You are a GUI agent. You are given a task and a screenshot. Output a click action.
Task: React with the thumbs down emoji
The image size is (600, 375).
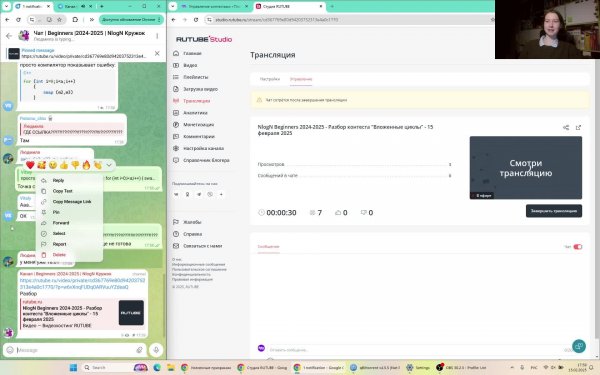[75, 165]
